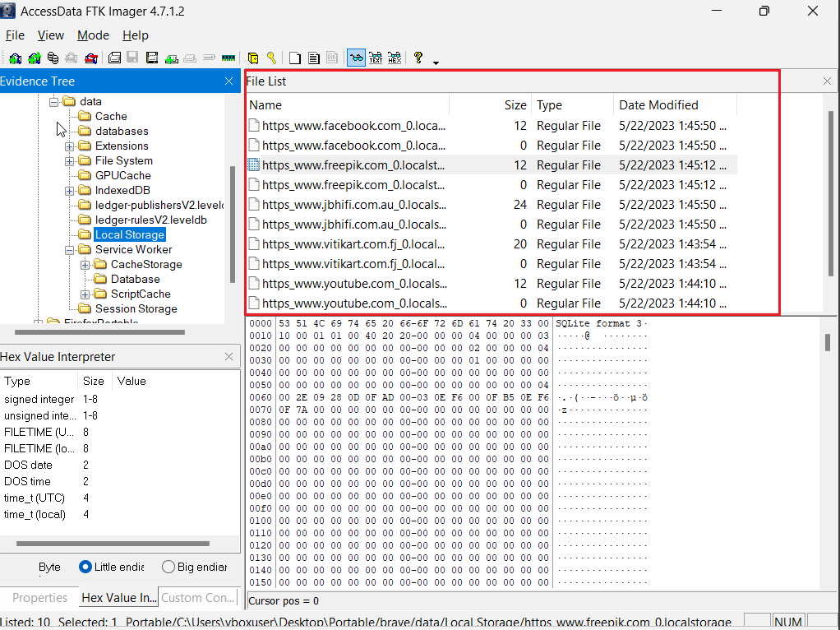Viewport: 840px width, 630px height.
Task: Click the Capture Memory chip icon
Action: pyautogui.click(x=228, y=58)
